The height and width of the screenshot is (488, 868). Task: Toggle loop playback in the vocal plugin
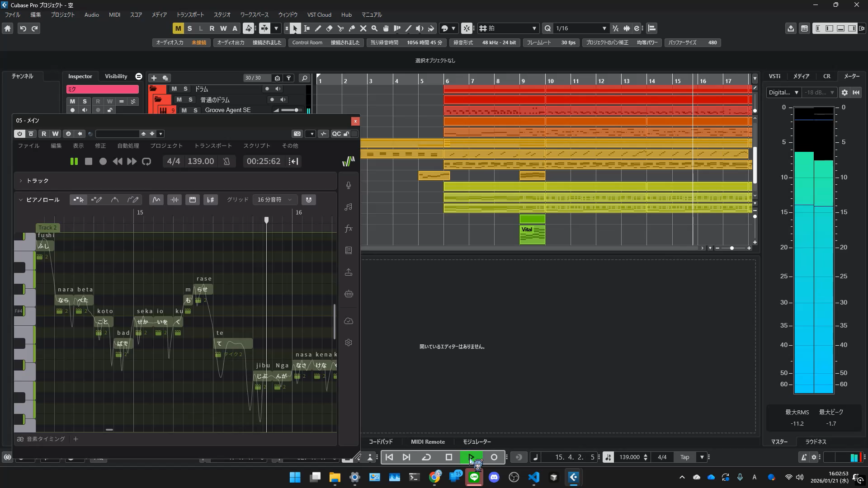click(x=146, y=161)
